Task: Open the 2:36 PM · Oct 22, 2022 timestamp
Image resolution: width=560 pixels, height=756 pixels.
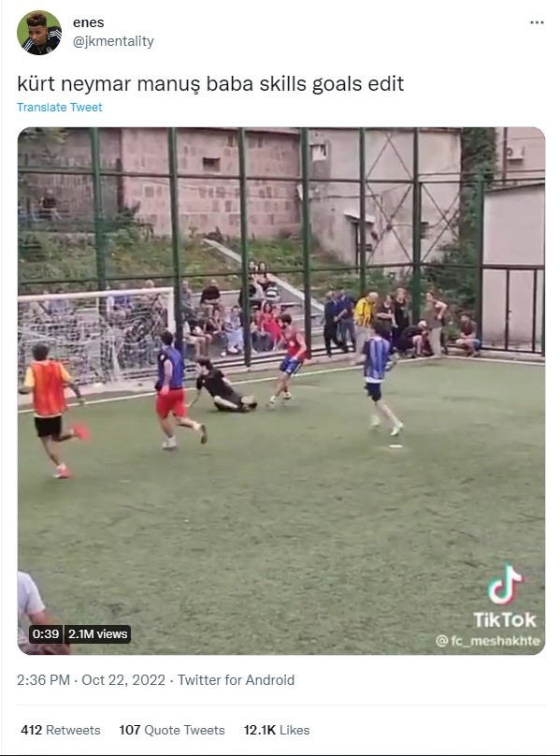Action: tap(91, 680)
